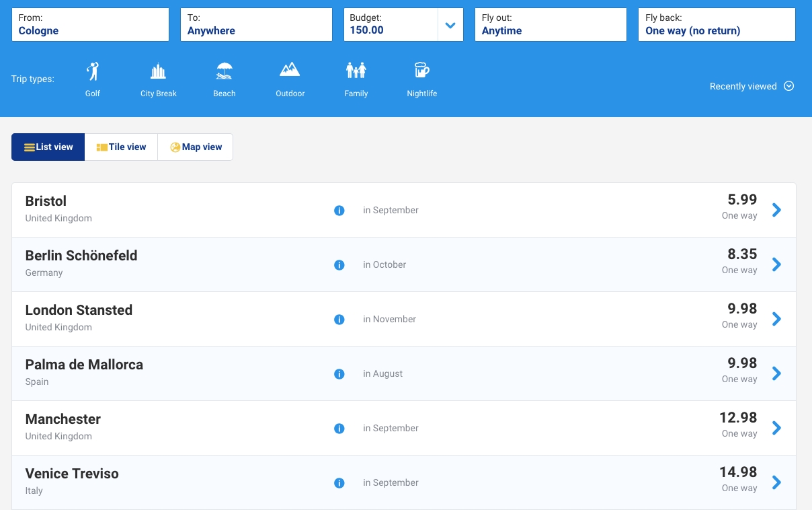This screenshot has width=812, height=510.
Task: Click info icon for Palma de Mallorca
Action: click(x=339, y=374)
